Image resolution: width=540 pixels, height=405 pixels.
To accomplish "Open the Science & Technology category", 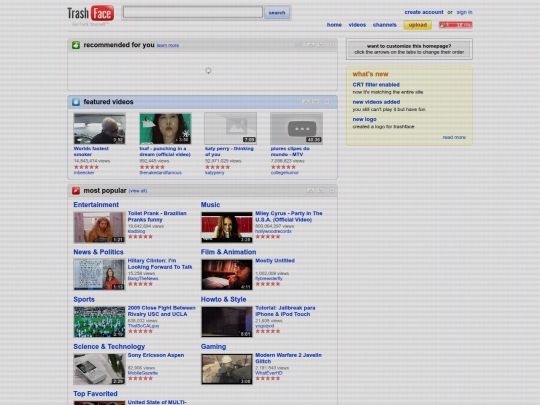I will point(109,346).
